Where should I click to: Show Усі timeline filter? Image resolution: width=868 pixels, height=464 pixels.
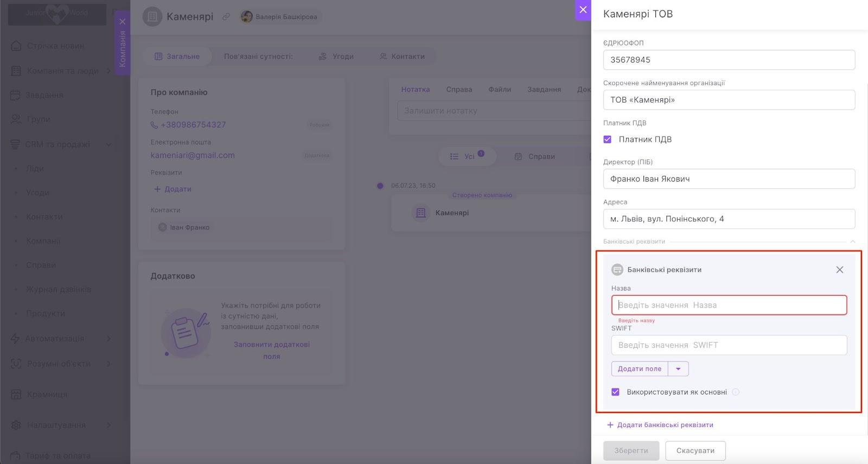[467, 156]
